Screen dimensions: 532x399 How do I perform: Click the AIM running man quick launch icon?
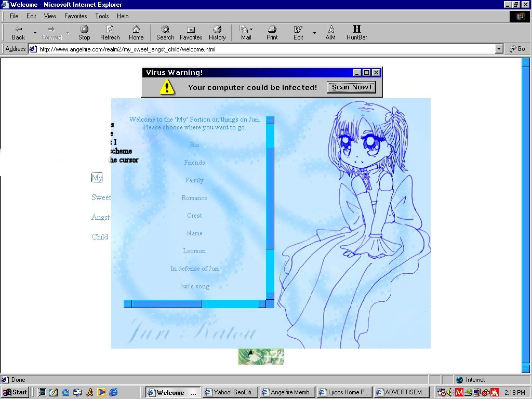coord(89,392)
